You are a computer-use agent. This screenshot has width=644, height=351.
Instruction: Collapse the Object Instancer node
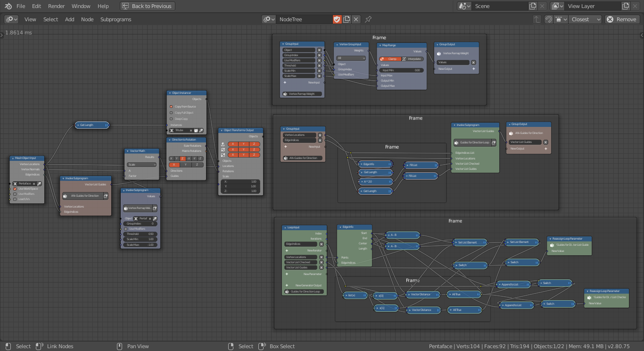tap(170, 93)
